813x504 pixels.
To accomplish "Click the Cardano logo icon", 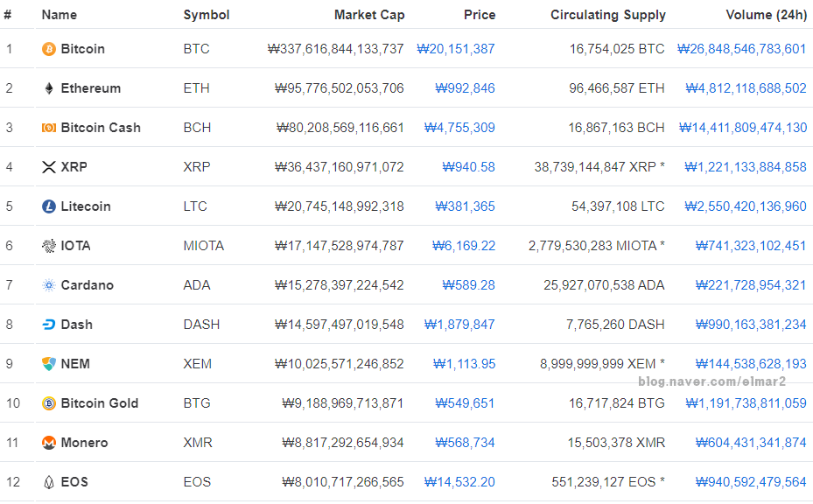I will (x=49, y=286).
